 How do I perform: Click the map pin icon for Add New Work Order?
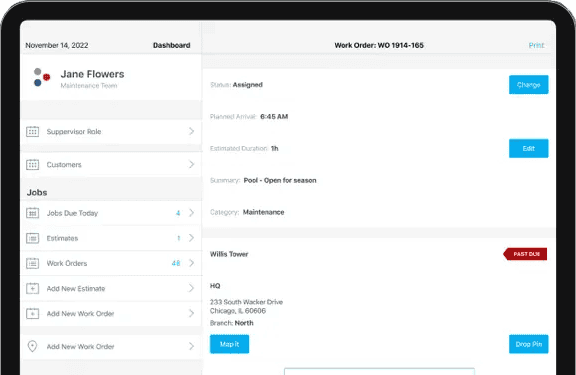pos(32,346)
